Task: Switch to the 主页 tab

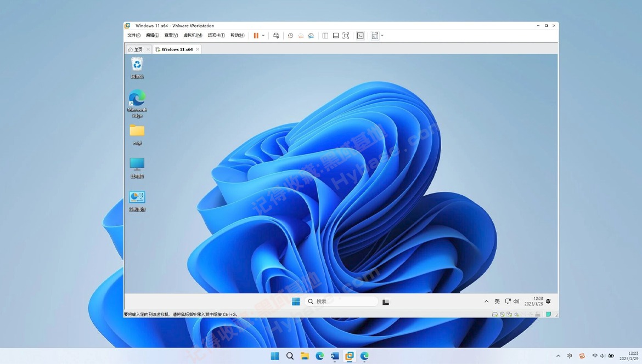Action: tap(136, 49)
